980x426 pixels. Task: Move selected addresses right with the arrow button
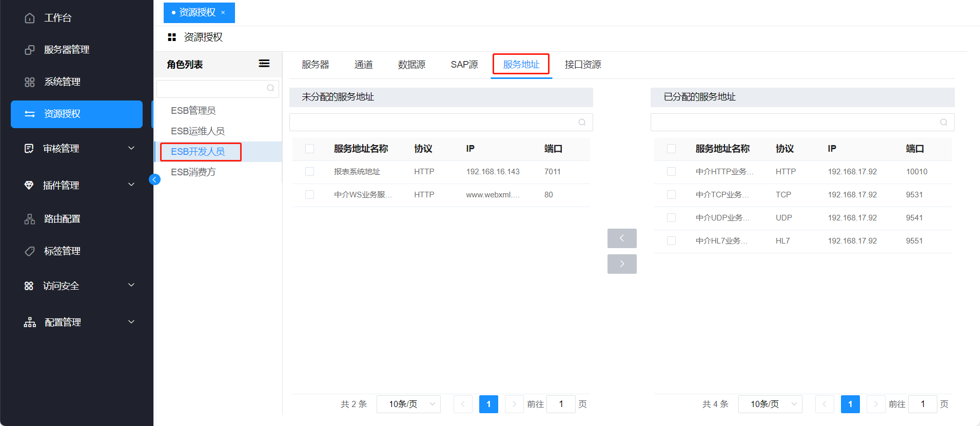tap(622, 264)
